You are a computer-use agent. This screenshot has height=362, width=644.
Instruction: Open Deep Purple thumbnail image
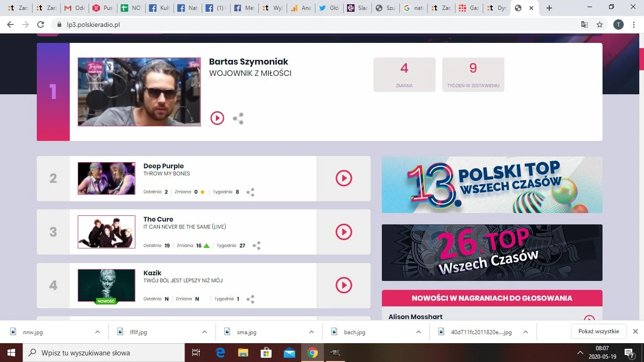(x=107, y=178)
